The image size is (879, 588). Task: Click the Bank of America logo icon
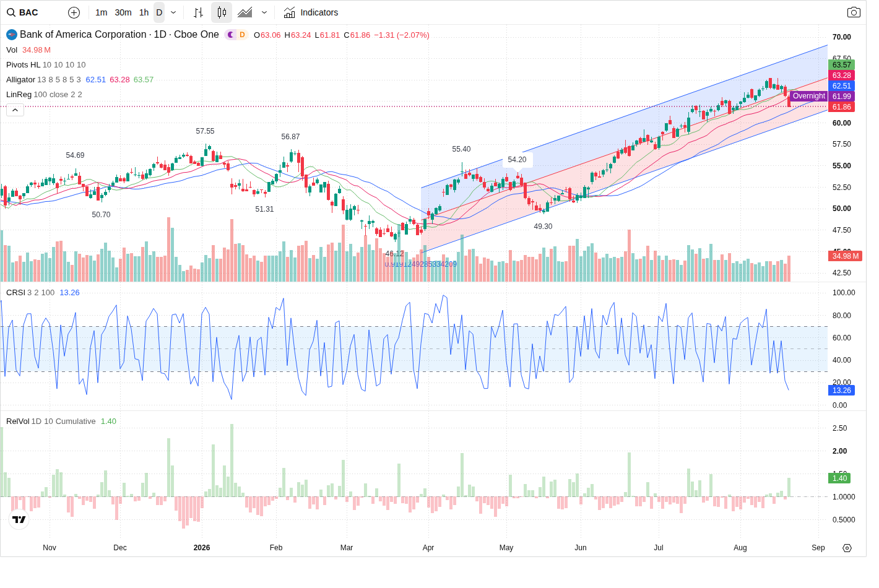click(12, 35)
